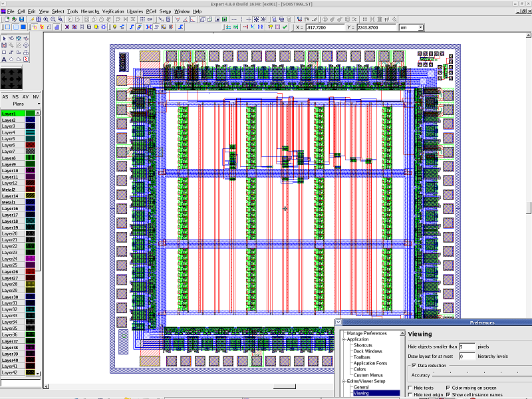Select the text 'A' tool in the palette
The image size is (532, 399).
(x=4, y=60)
